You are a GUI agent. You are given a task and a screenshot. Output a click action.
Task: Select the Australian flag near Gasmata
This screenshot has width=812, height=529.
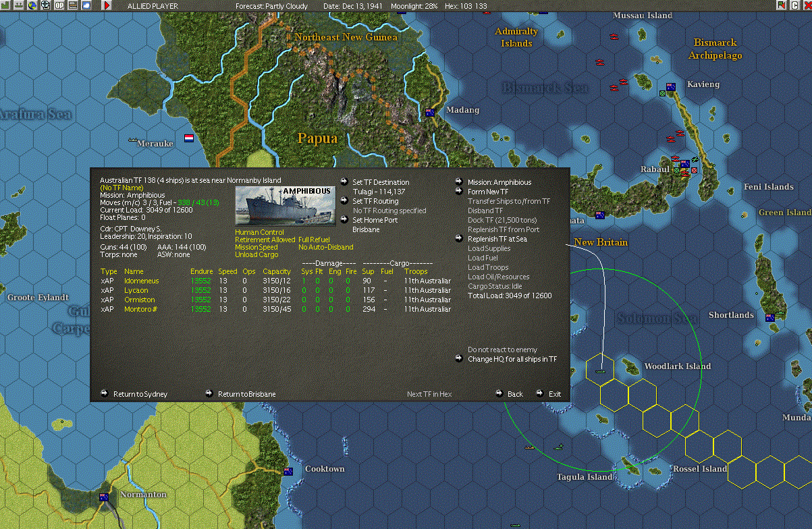(599, 215)
